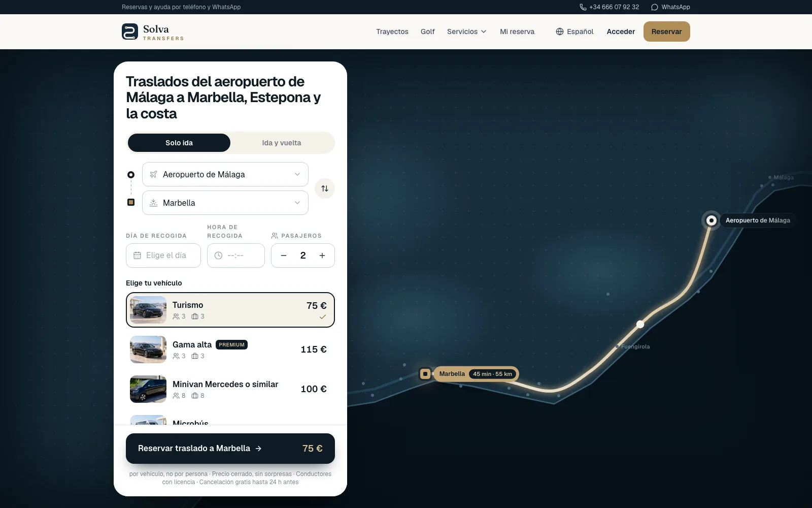Click the airplane icon in the origin field
Screen dimensions: 812x508
(153, 174)
